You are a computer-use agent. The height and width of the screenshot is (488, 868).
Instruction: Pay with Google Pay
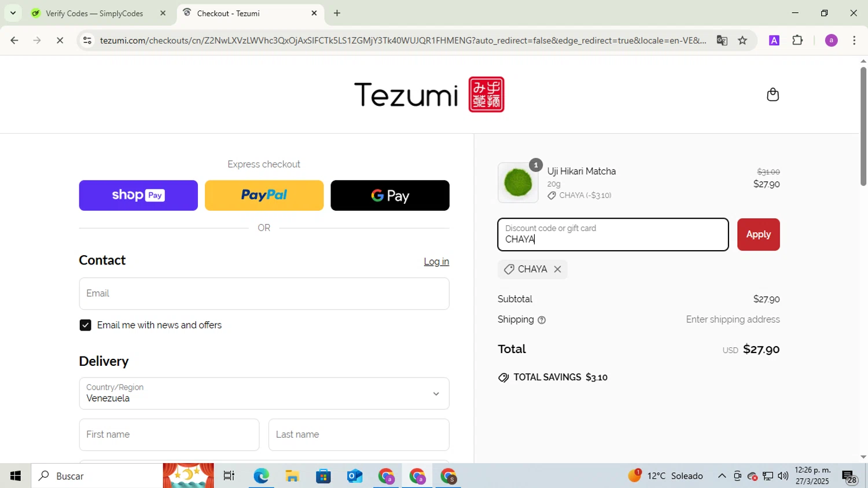[x=390, y=196]
